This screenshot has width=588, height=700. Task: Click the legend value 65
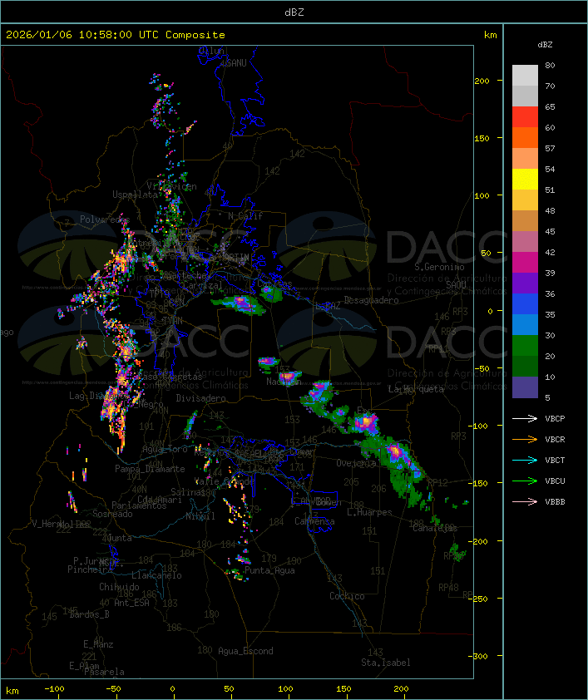[550, 106]
